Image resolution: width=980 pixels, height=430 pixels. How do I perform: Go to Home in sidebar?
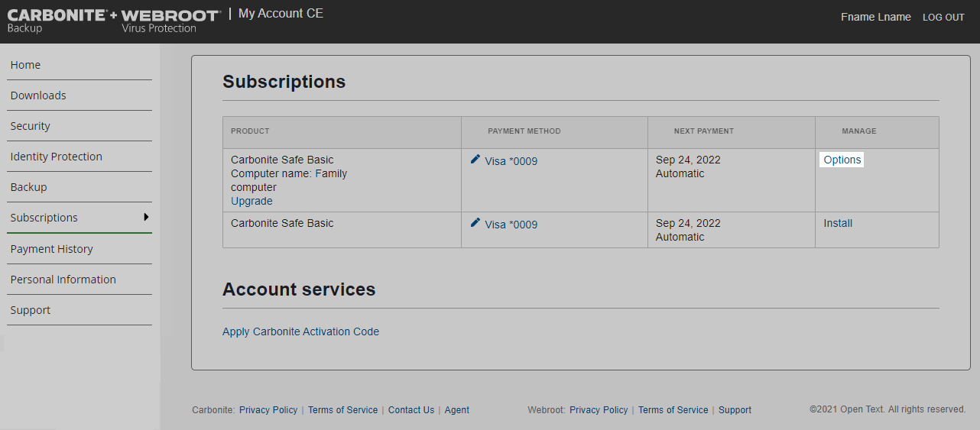[25, 65]
